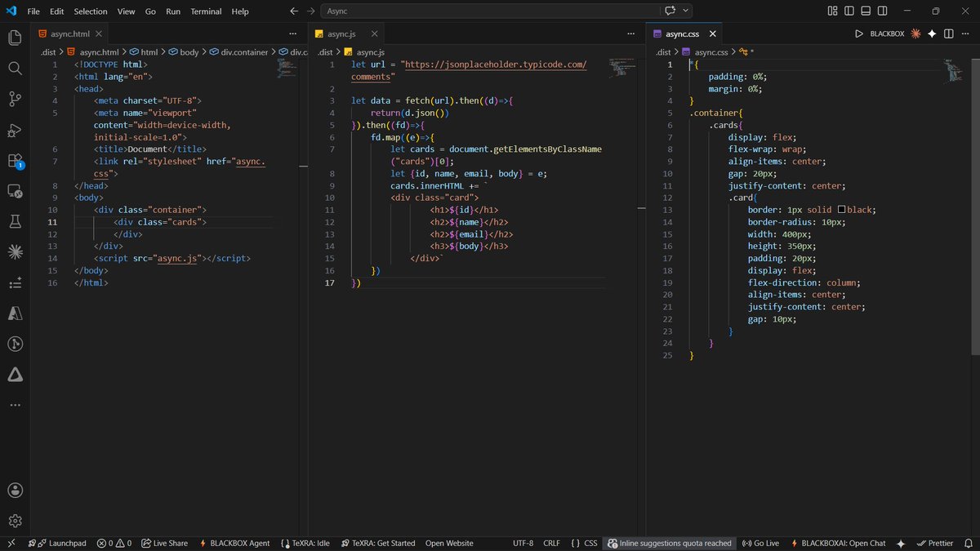
Task: Open the Run and Debug view
Action: 15,130
